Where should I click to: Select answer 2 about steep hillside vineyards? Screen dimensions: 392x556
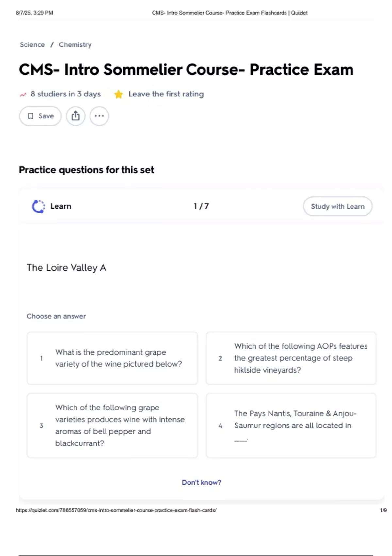291,358
